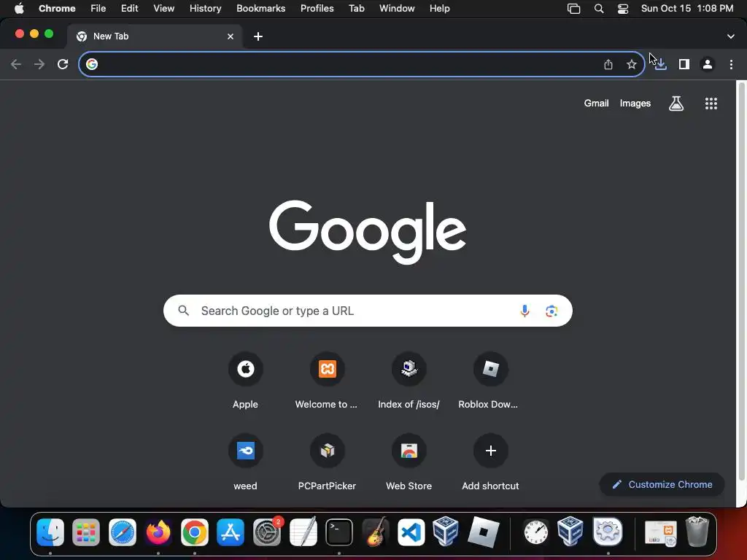The height and width of the screenshot is (560, 747).
Task: Click the Customize Chrome button
Action: 662,484
